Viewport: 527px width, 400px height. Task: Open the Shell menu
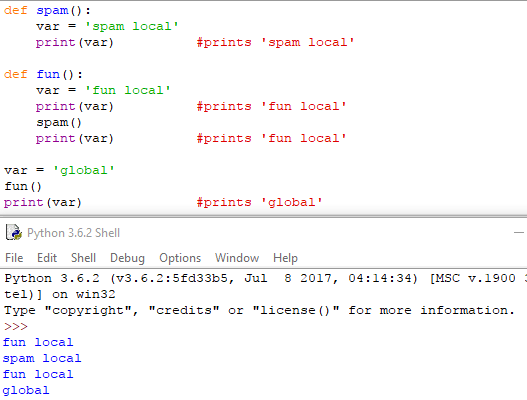(83, 258)
